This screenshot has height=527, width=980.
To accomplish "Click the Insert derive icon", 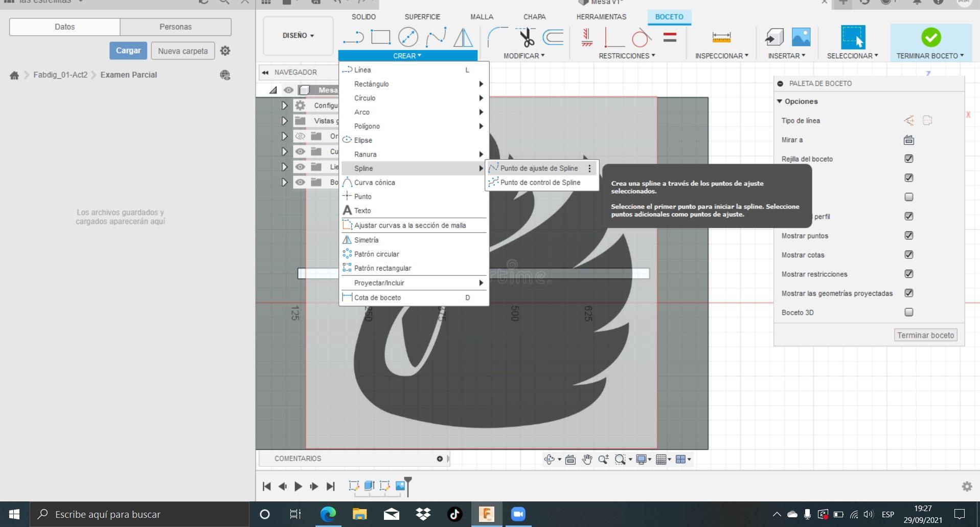I will pos(774,37).
